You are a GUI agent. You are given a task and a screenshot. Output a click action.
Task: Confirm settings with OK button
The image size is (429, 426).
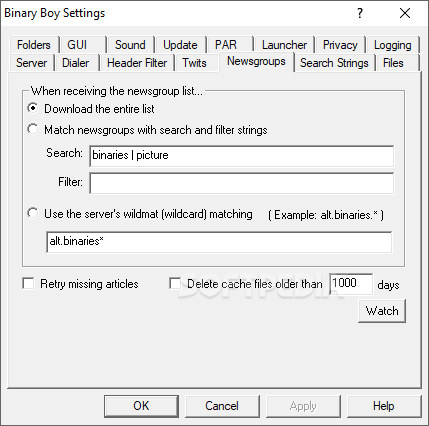[x=141, y=406]
